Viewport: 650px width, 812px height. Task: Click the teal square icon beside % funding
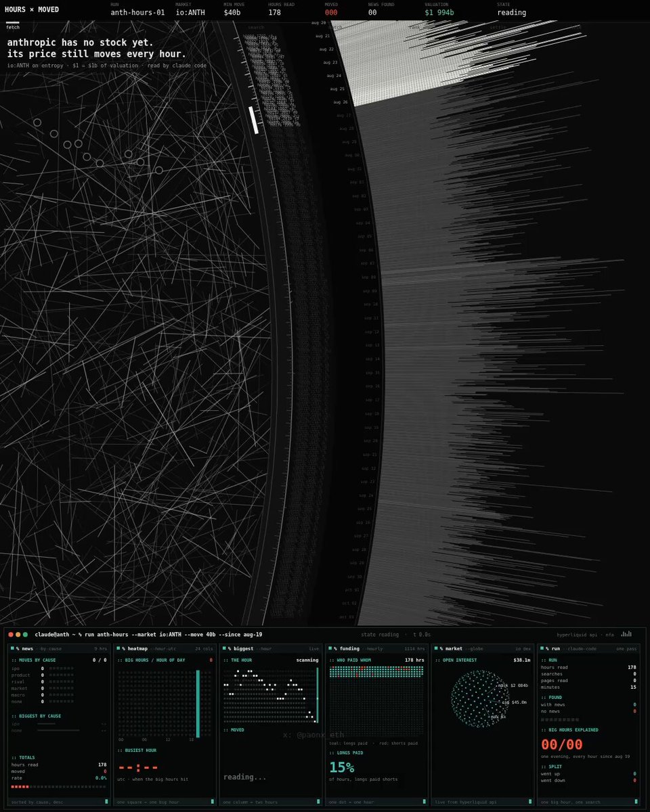pyautogui.click(x=330, y=648)
